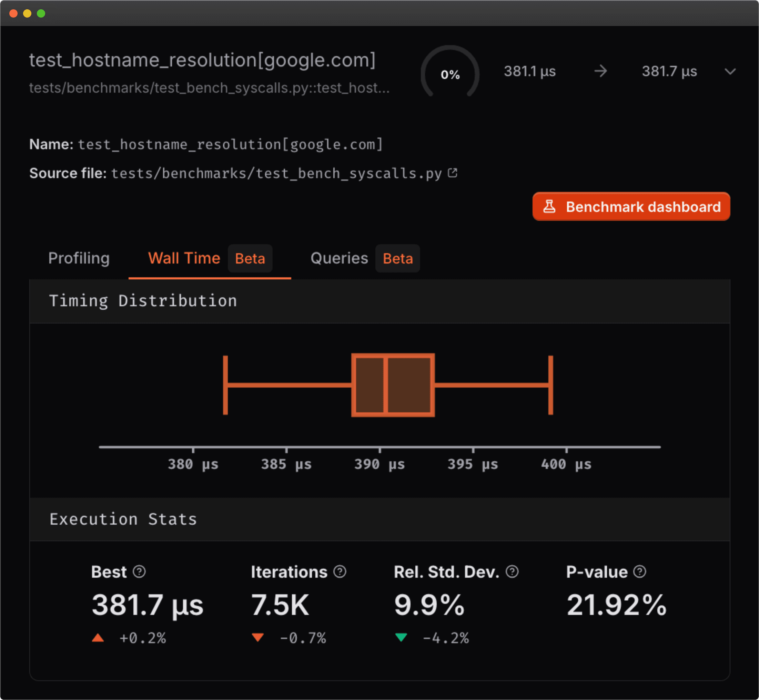Click the help icon beside Iterations
Screen dimensions: 759x700
339,572
